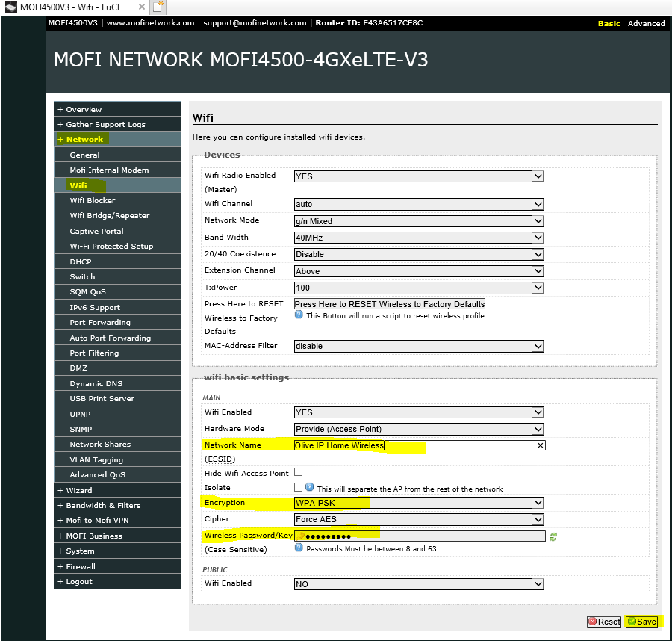Expand the Wizard menu section
The height and width of the screenshot is (641, 672).
click(x=117, y=490)
